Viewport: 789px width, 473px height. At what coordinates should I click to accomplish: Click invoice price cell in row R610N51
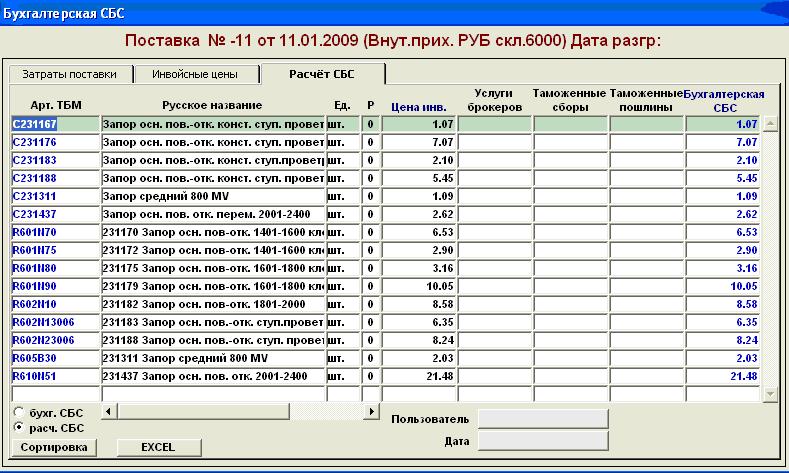click(419, 376)
